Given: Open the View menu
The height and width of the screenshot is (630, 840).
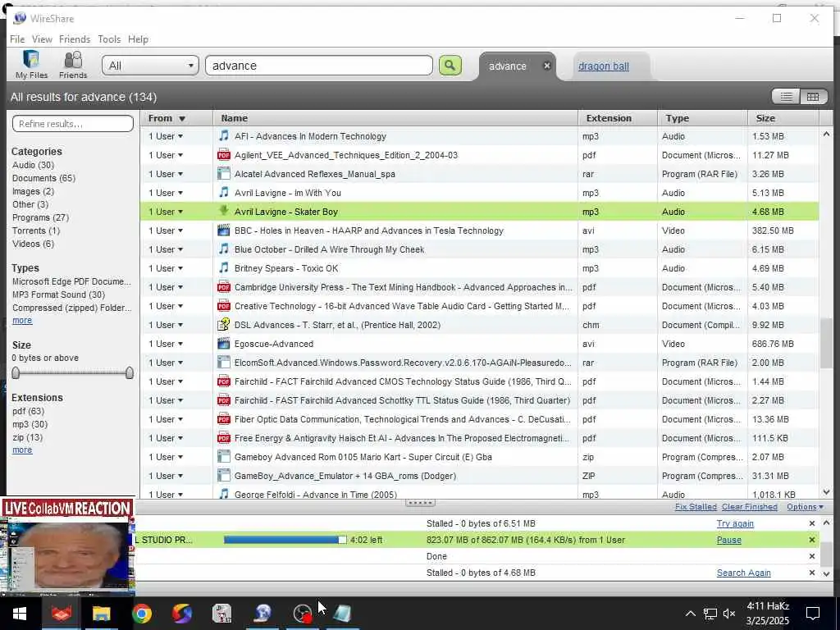Looking at the screenshot, I should pyautogui.click(x=42, y=39).
